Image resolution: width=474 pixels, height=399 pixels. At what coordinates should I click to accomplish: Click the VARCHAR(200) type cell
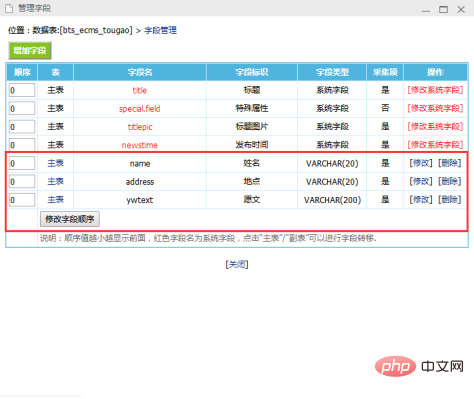tap(332, 200)
